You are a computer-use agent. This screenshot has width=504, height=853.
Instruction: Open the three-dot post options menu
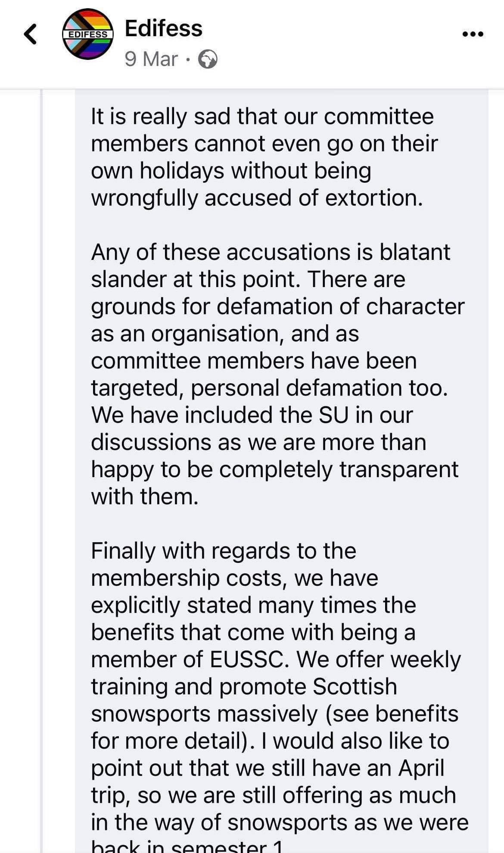pyautogui.click(x=473, y=34)
